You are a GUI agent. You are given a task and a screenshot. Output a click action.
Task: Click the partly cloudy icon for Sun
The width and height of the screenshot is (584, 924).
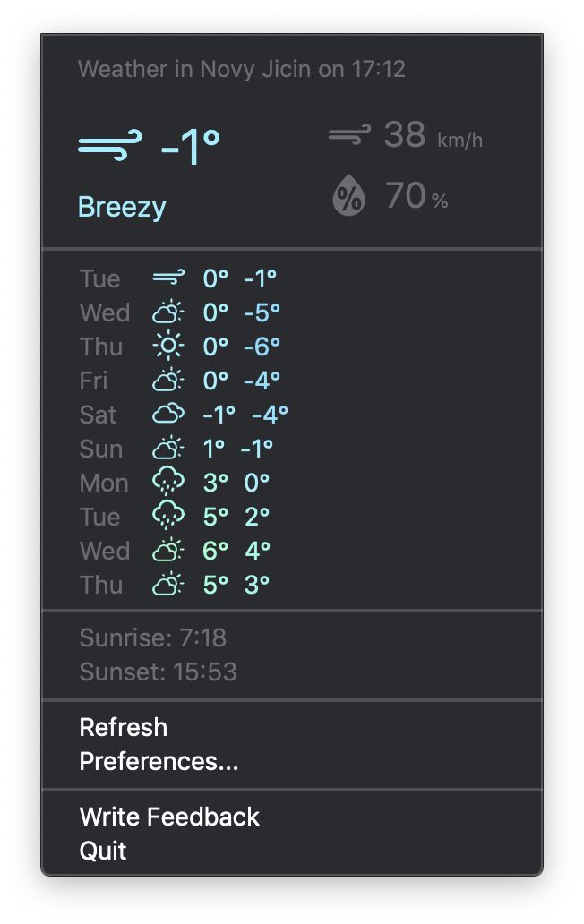tap(167, 449)
